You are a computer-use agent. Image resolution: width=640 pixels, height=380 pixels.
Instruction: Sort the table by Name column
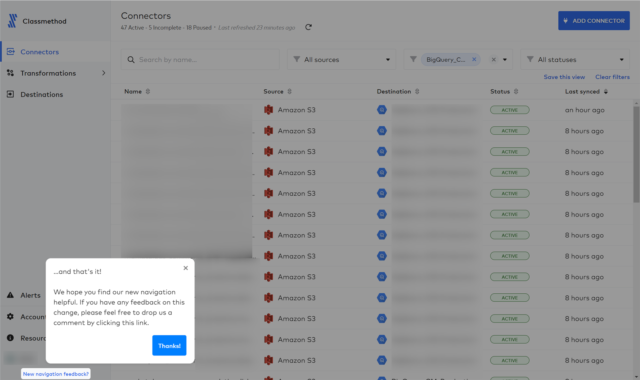tap(137, 91)
